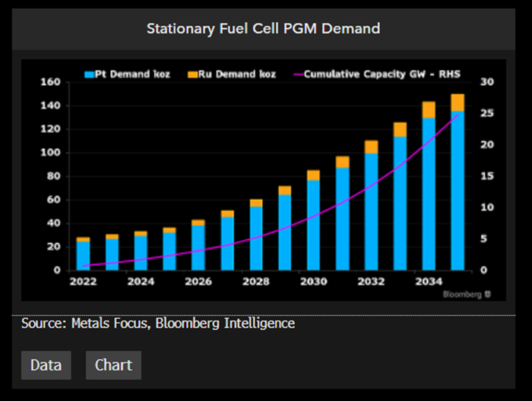532x401 pixels.
Task: Click the Pt Demand koz blue legend swatch
Action: tap(89, 74)
